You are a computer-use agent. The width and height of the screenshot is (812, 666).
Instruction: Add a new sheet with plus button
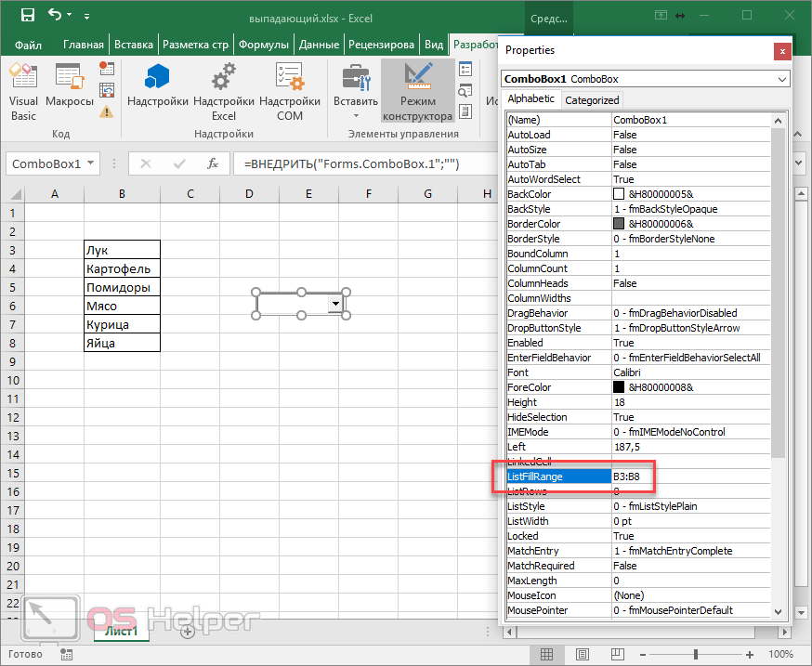[187, 631]
